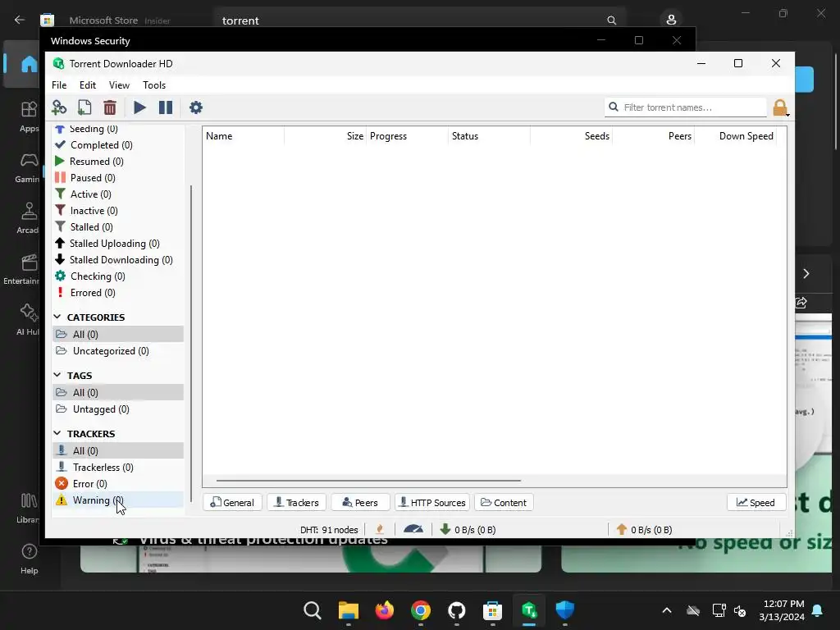840x630 pixels.
Task: Collapse the TRACKERS section
Action: click(x=57, y=433)
